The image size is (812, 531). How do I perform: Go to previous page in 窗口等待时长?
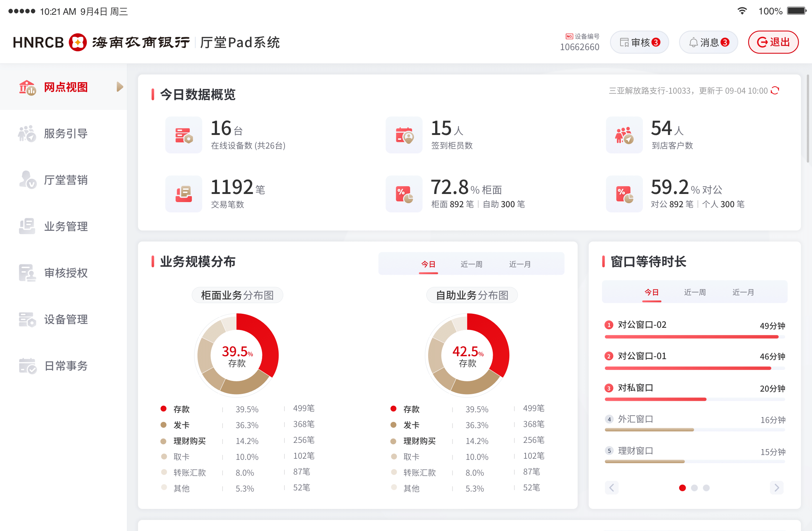coord(612,487)
